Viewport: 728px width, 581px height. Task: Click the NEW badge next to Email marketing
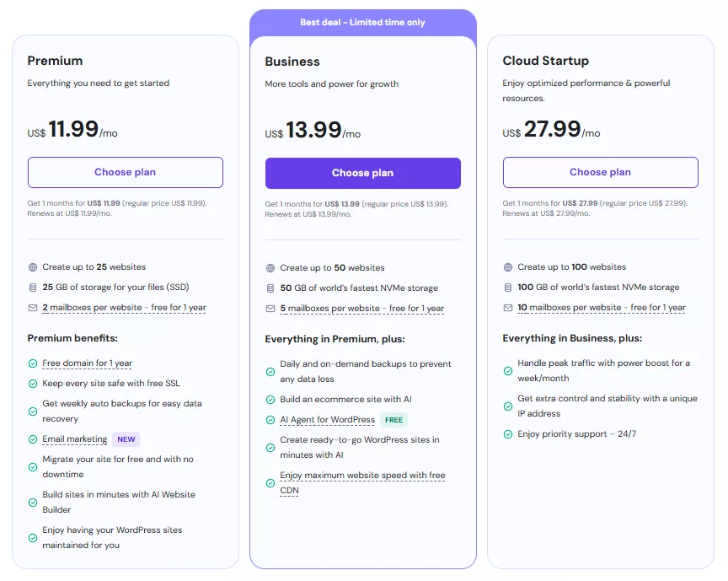pos(126,439)
